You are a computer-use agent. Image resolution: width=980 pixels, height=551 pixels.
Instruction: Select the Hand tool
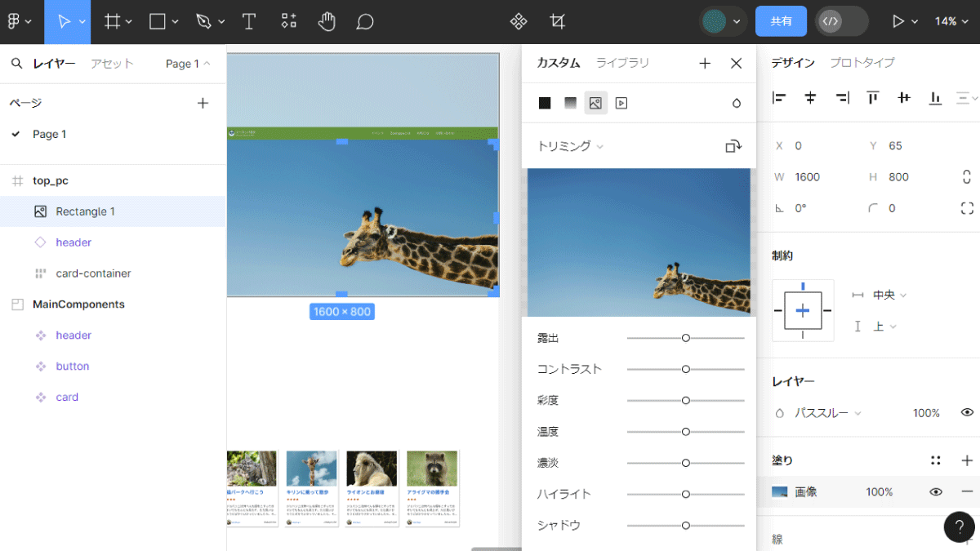327,22
